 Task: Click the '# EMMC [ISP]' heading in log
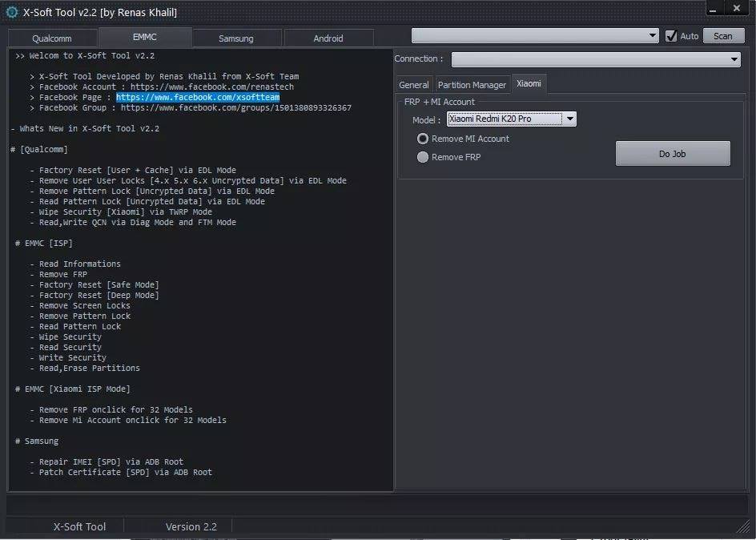(x=44, y=244)
